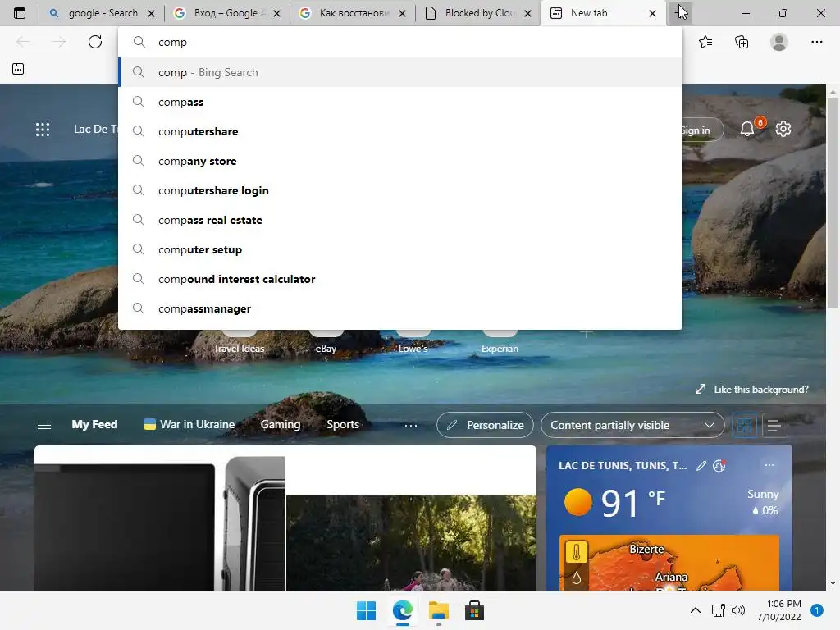
Task: Click the user profile avatar icon
Action: click(779, 42)
